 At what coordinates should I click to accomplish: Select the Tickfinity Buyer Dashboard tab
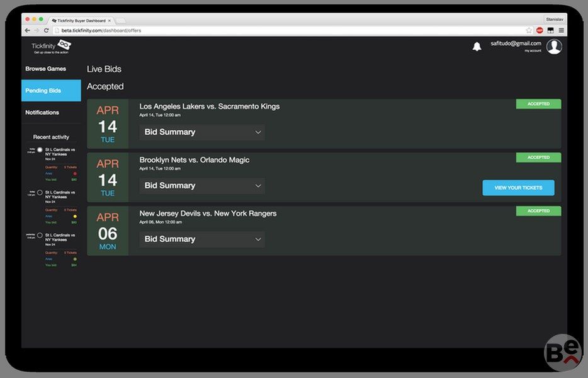81,21
